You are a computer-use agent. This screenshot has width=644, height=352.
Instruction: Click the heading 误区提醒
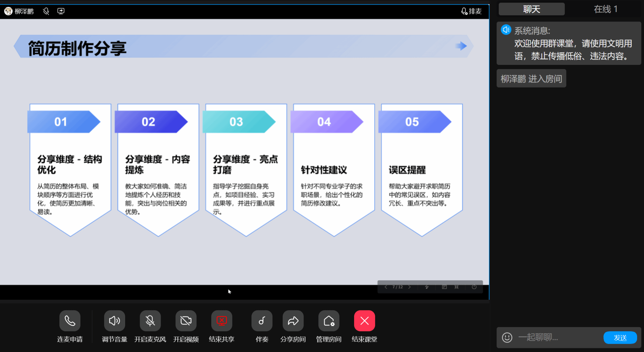(407, 170)
